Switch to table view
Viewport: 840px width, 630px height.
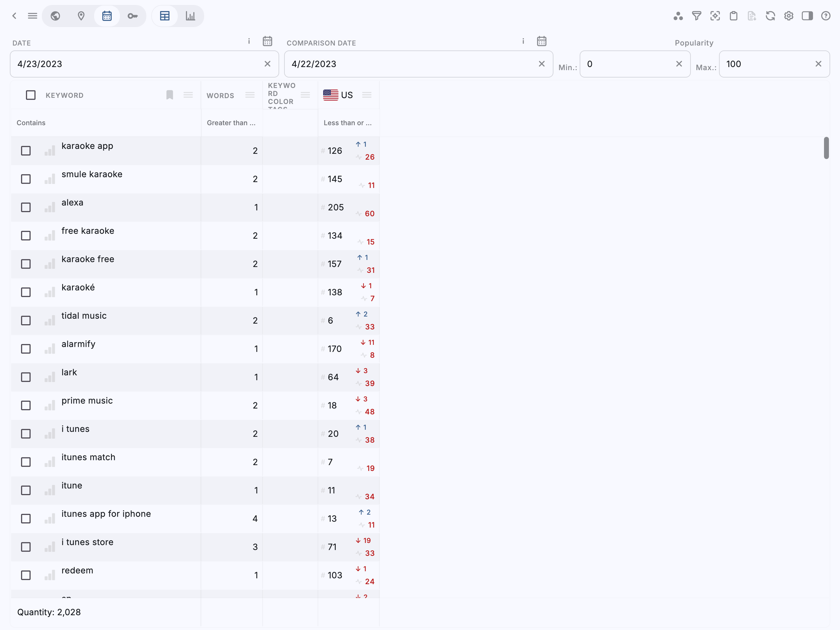(x=165, y=16)
